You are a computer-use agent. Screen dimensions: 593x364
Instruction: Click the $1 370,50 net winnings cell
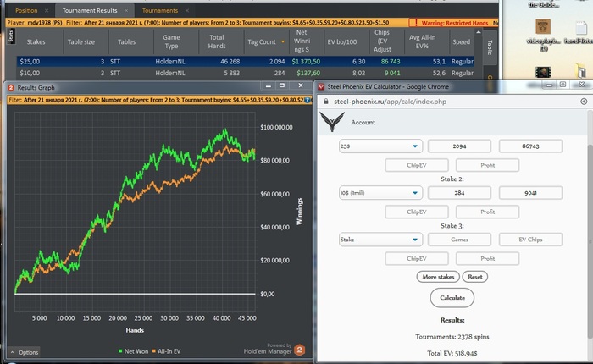(306, 62)
